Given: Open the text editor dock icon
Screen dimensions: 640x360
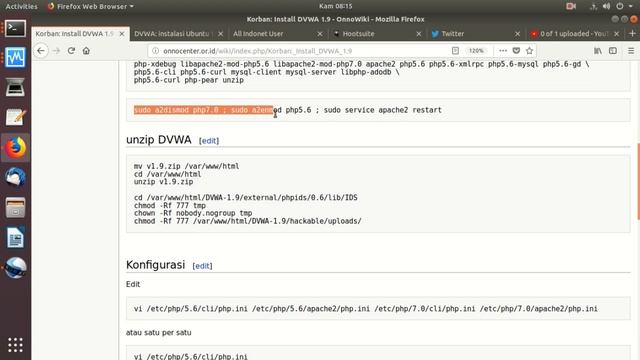Looking at the screenshot, I should pos(15,117).
